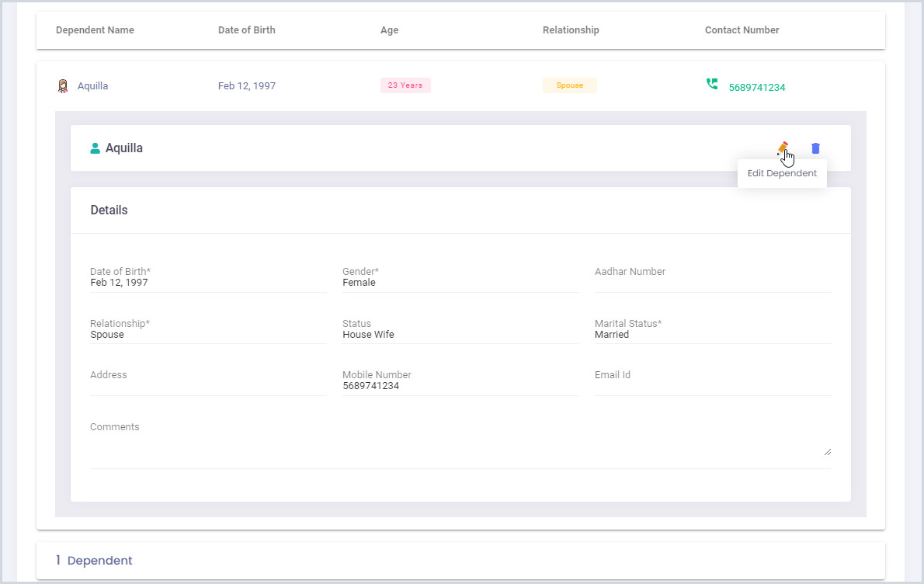The height and width of the screenshot is (584, 924).
Task: Click the Date of Birth column header
Action: point(246,30)
